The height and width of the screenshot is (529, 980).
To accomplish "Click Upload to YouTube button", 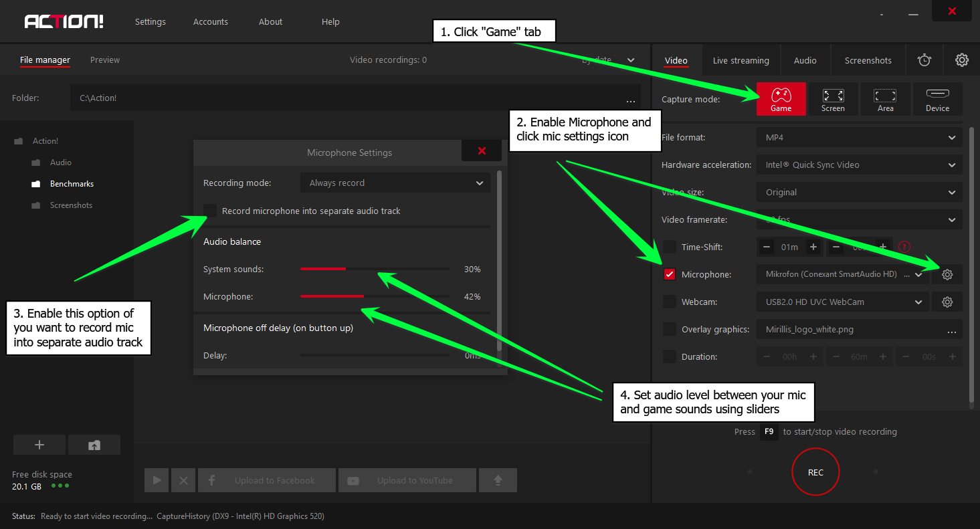I will 407,480.
